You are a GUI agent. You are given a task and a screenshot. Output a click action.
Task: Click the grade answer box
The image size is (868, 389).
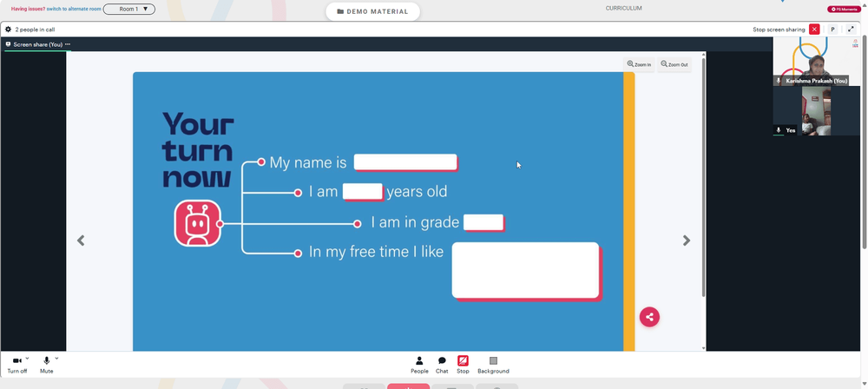pyautogui.click(x=483, y=222)
